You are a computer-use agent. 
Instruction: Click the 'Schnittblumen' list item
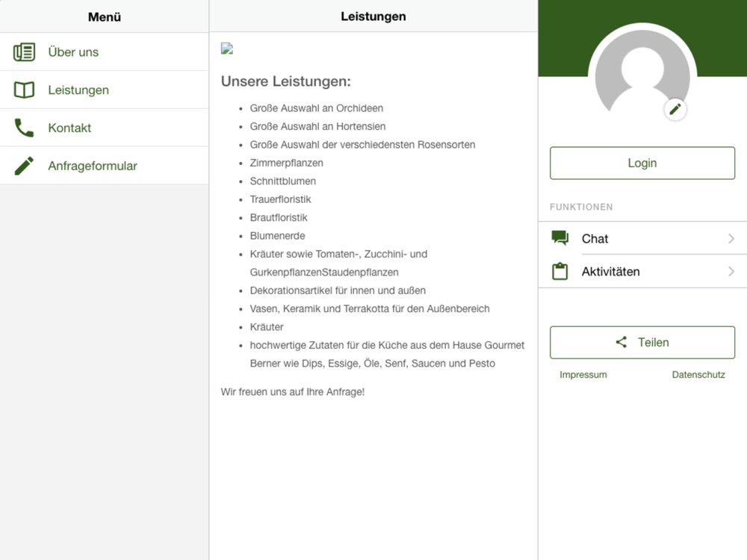pos(283,181)
